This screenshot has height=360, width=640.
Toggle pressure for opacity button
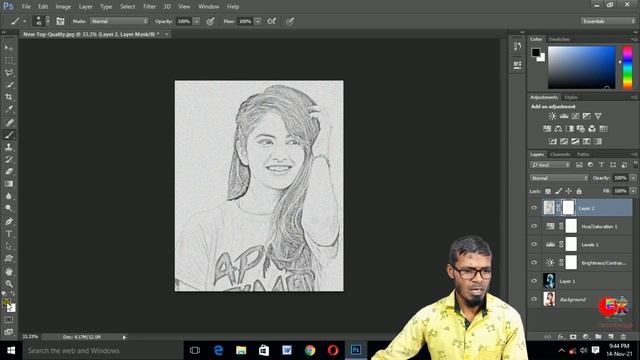[211, 21]
